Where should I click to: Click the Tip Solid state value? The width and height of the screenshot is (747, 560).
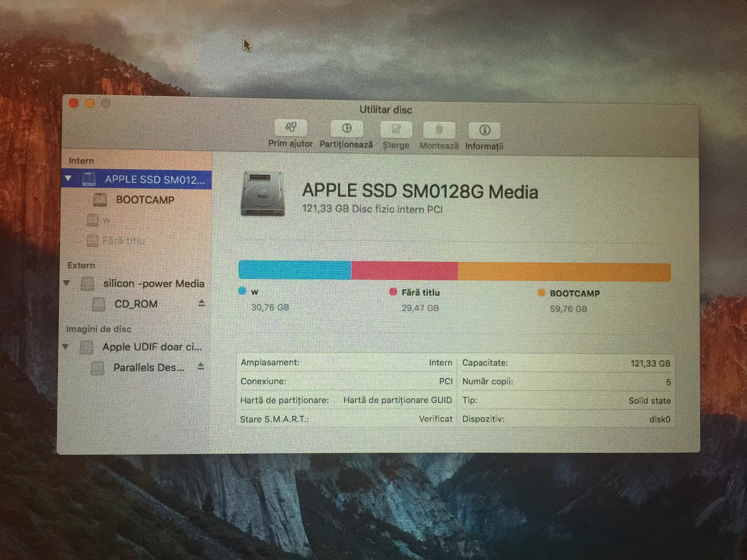click(649, 401)
